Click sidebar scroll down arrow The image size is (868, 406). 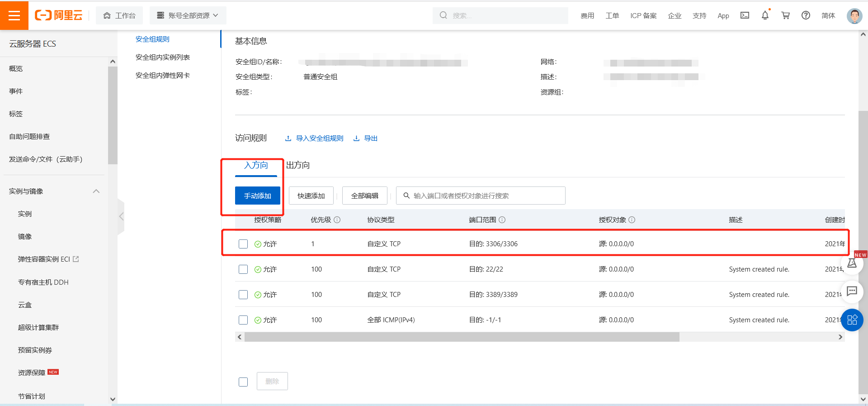pos(113,399)
